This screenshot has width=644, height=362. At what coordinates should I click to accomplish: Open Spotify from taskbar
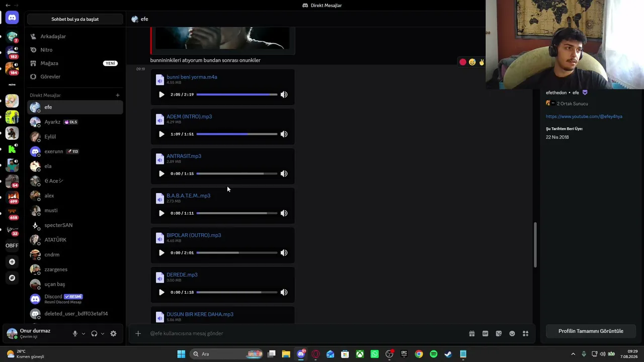click(x=434, y=354)
